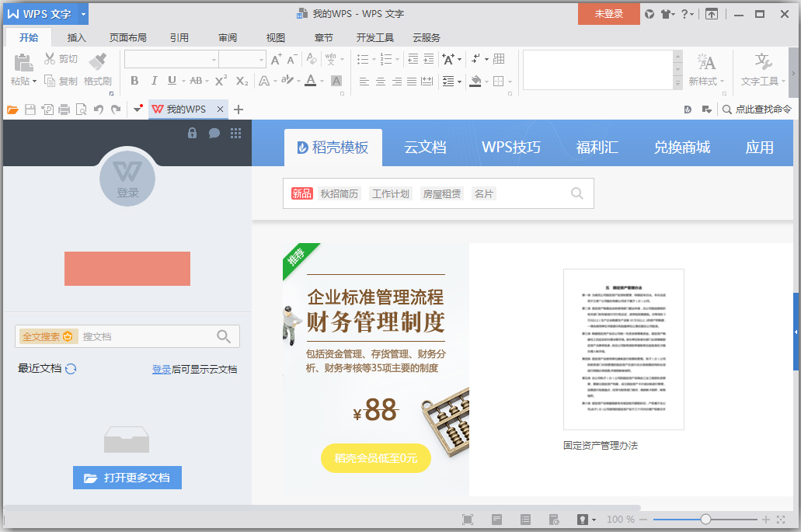801x532 pixels.
Task: Align text right in ribbon
Action: point(396,82)
